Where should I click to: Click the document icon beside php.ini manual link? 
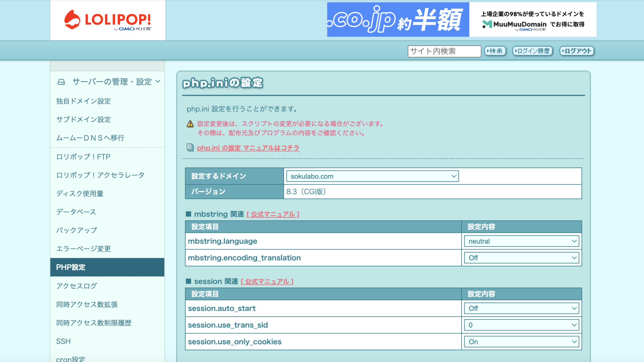(x=190, y=147)
